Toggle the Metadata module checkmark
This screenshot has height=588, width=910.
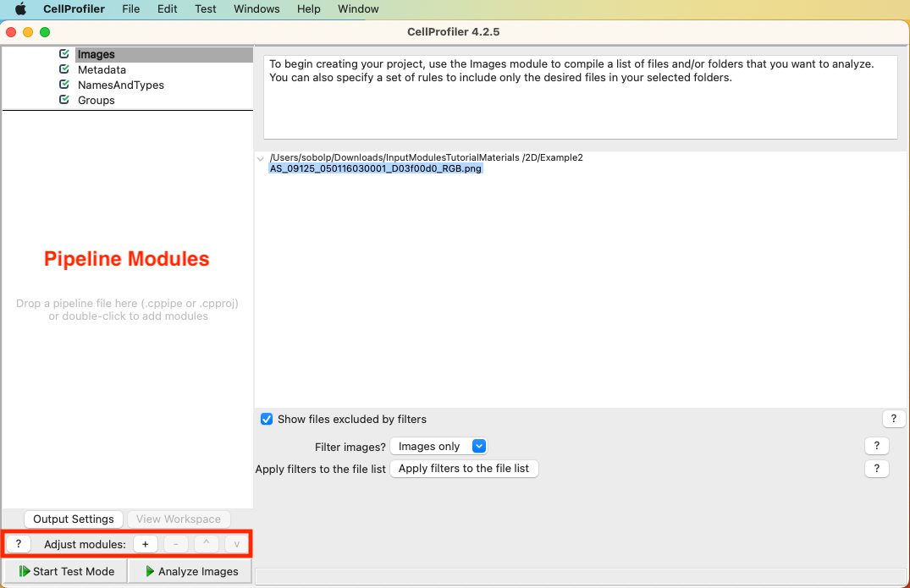tap(63, 69)
